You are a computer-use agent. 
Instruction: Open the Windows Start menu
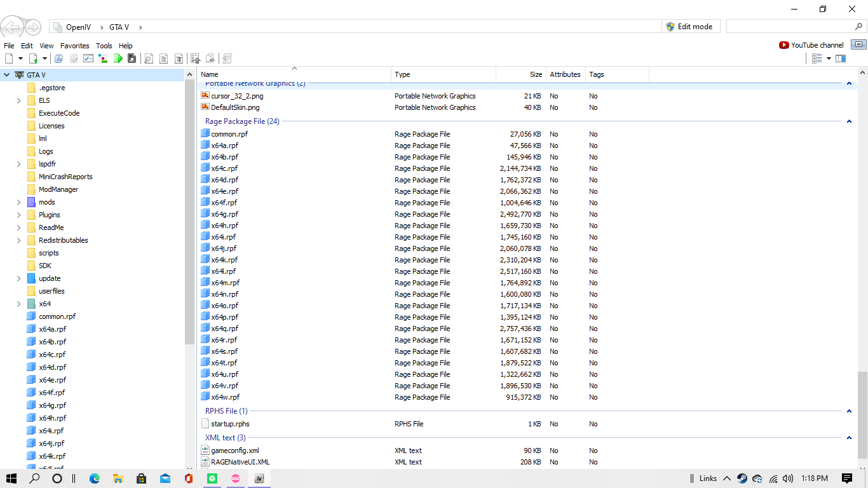pos(11,478)
